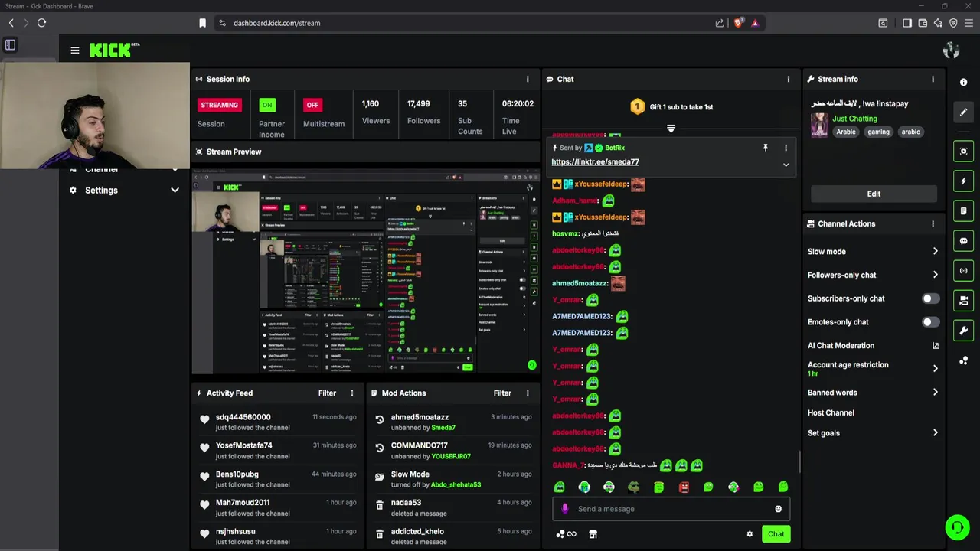Open the Kick hamburger menu
This screenshot has height=551, width=980.
coord(75,51)
